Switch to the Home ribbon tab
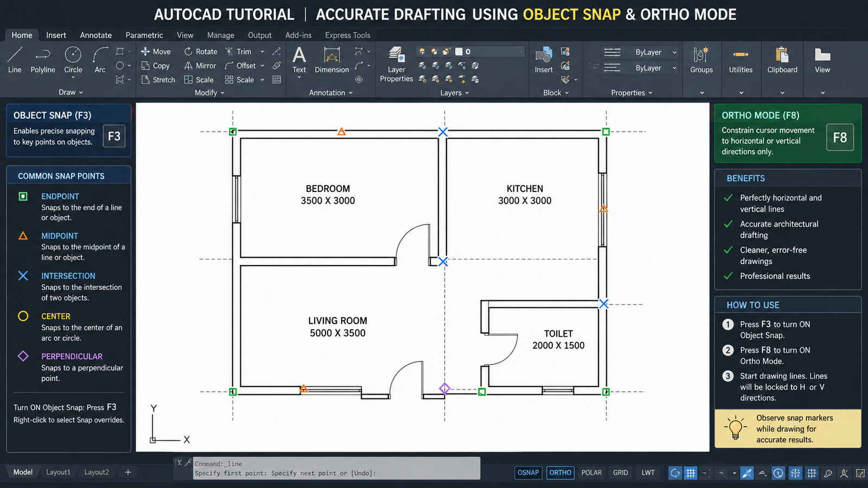Image resolution: width=868 pixels, height=488 pixels. tap(22, 35)
